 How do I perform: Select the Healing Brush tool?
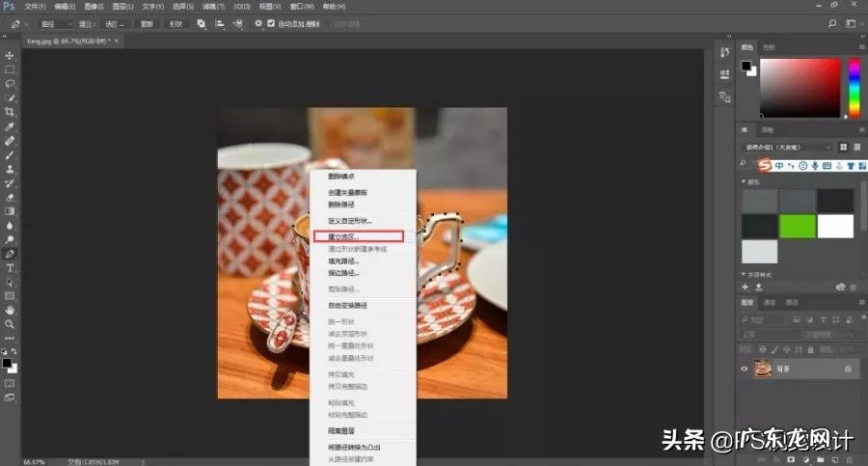tap(10, 141)
